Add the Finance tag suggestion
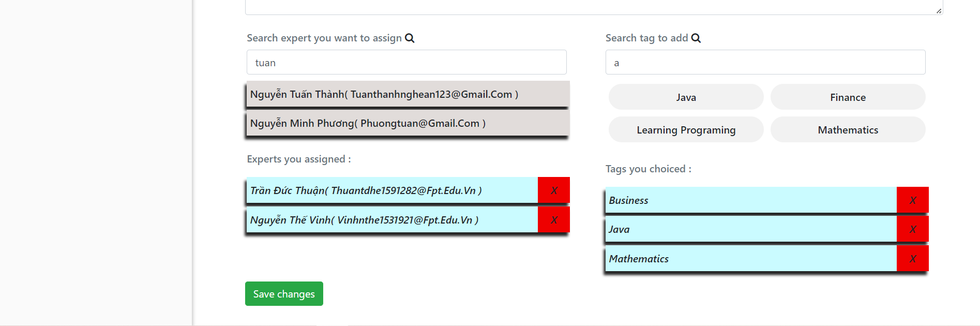The height and width of the screenshot is (326, 980). [848, 97]
